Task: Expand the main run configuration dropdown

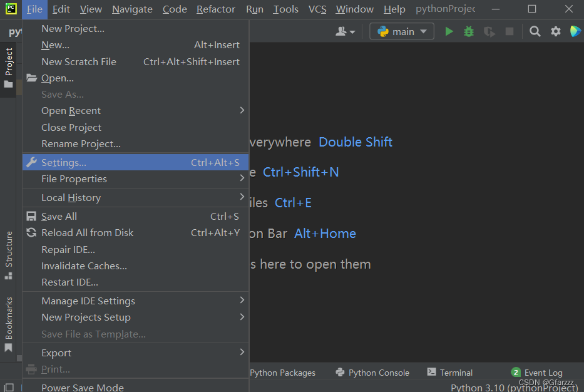Action: click(401, 32)
